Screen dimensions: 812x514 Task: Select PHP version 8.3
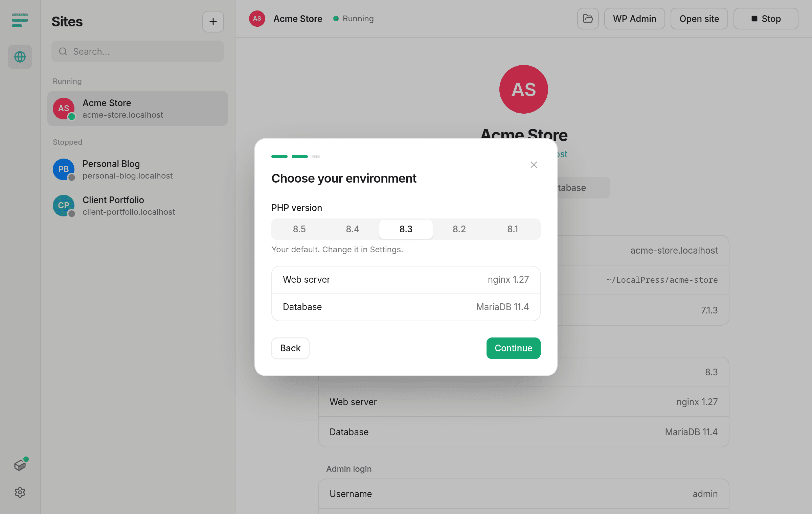pyautogui.click(x=406, y=229)
